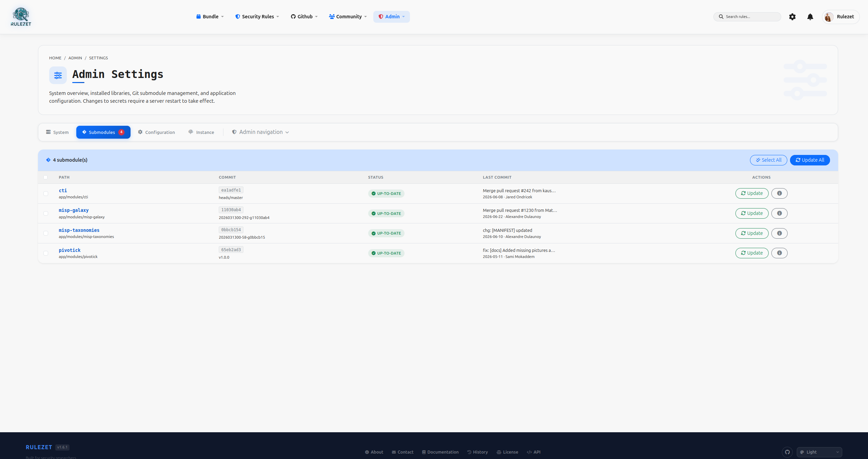Open the GitHub icon in footer
The width and height of the screenshot is (868, 459).
click(787, 452)
